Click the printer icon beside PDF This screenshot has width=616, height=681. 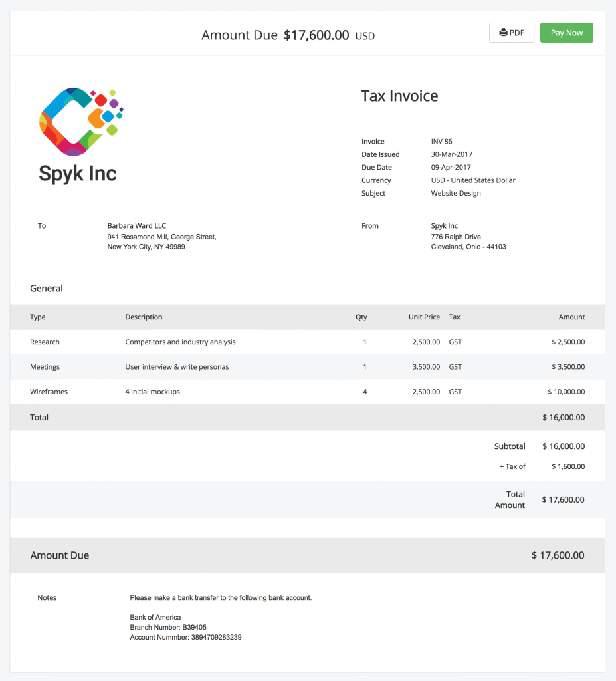[503, 33]
